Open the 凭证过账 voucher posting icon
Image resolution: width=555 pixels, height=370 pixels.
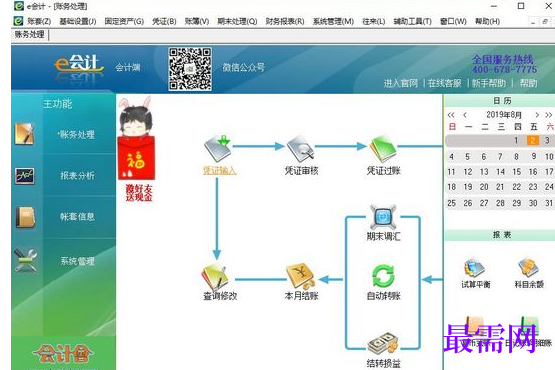point(383,148)
